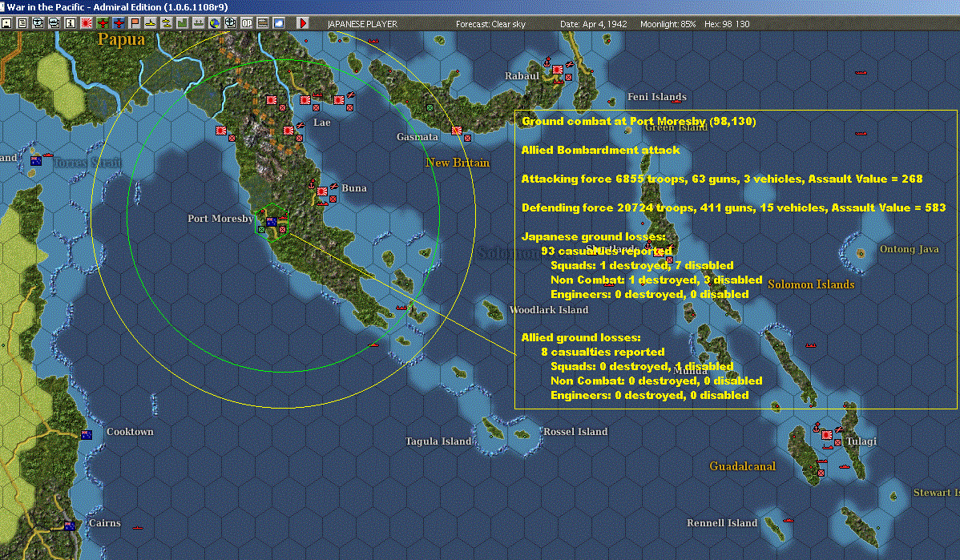Click the '8 casualties reported' line
This screenshot has width=960, height=560.
[603, 352]
